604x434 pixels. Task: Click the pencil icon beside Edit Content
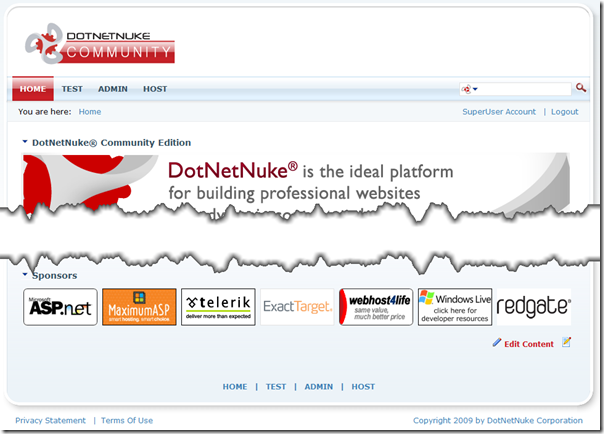(497, 342)
